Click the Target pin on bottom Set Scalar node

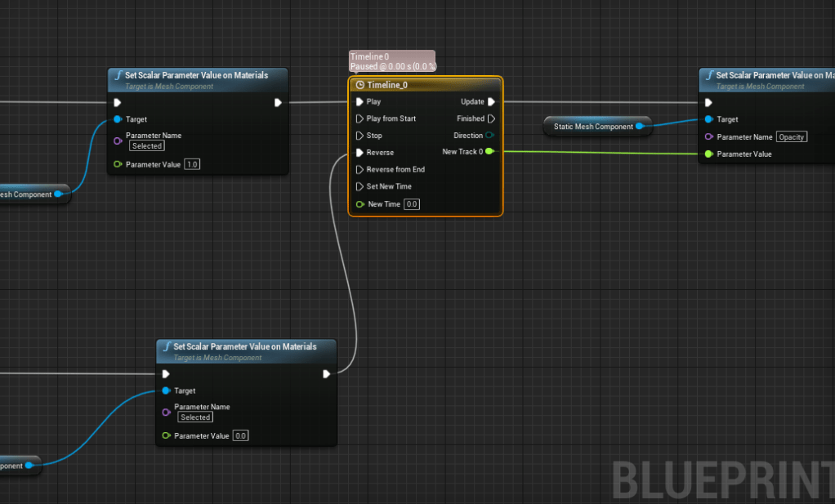167,390
